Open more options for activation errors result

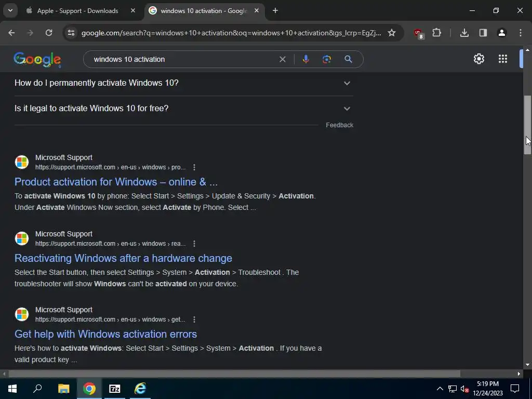tap(194, 320)
